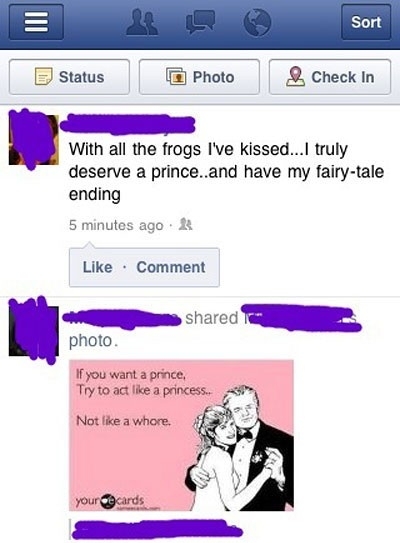This screenshot has height=543, width=400.
Task: Click the audience friends icon beside timestamp
Action: [x=185, y=225]
